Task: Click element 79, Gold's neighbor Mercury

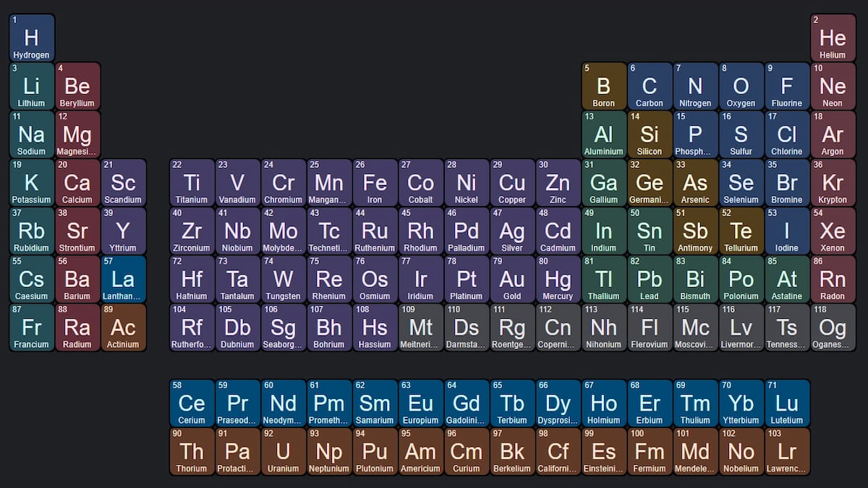Action: coord(558,280)
